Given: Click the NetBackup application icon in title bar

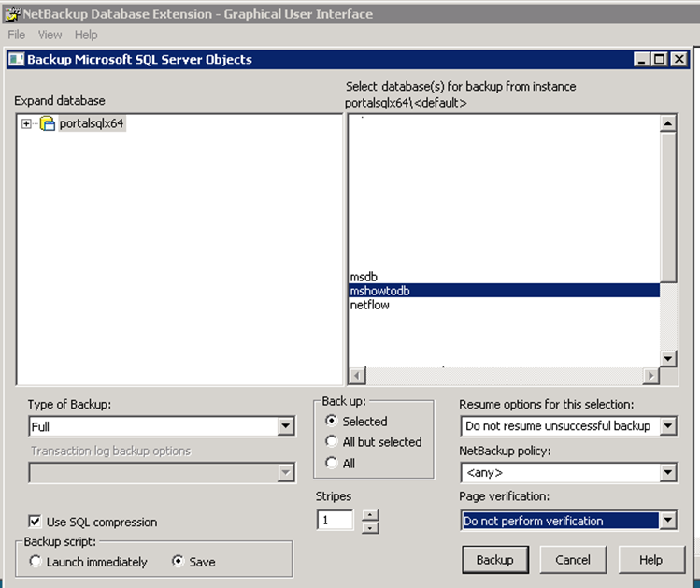Looking at the screenshot, I should coord(11,14).
